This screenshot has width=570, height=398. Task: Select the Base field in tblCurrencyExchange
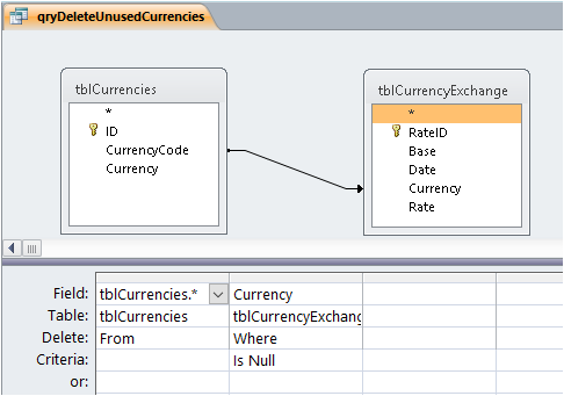pyautogui.click(x=422, y=151)
